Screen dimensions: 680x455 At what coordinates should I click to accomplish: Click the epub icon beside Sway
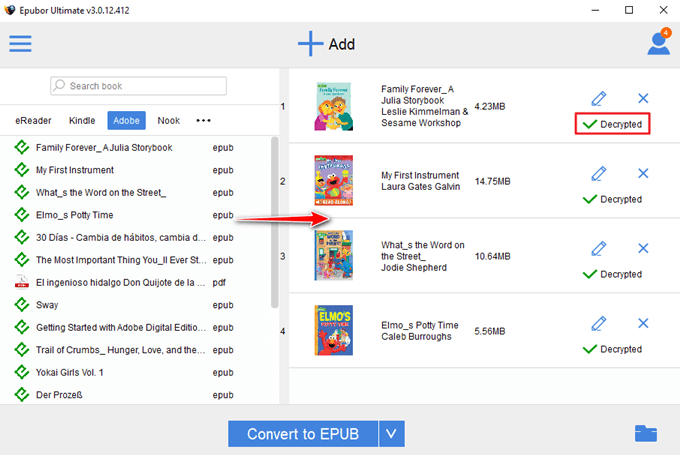[x=22, y=304]
